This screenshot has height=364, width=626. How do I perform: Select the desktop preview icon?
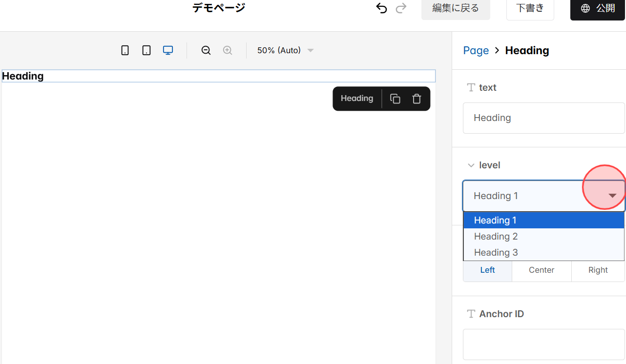pos(168,50)
